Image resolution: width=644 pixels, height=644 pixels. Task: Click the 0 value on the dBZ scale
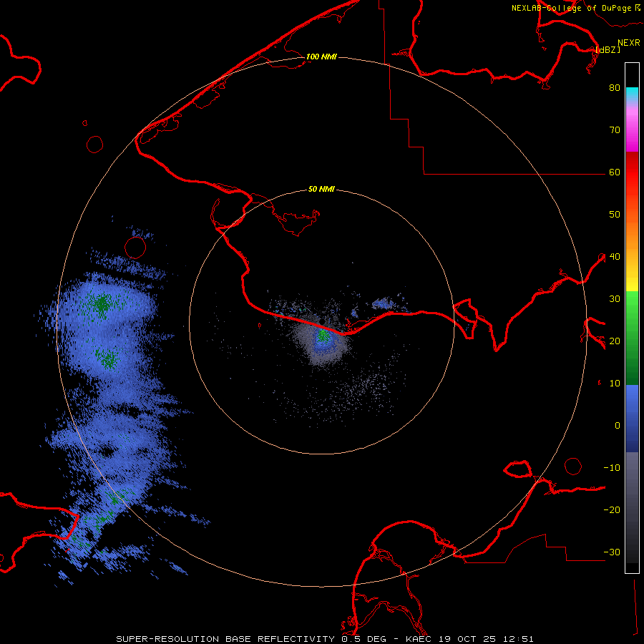(x=618, y=426)
